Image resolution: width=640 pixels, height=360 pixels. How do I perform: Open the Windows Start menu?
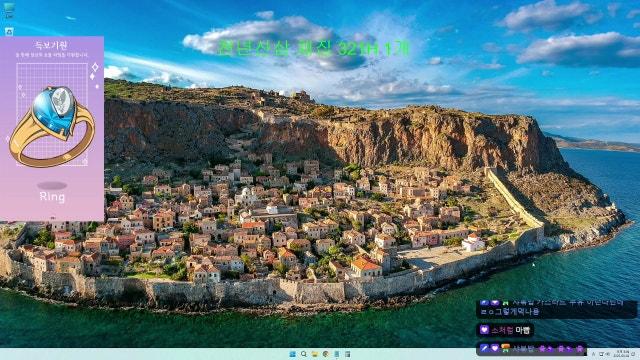coord(293,354)
